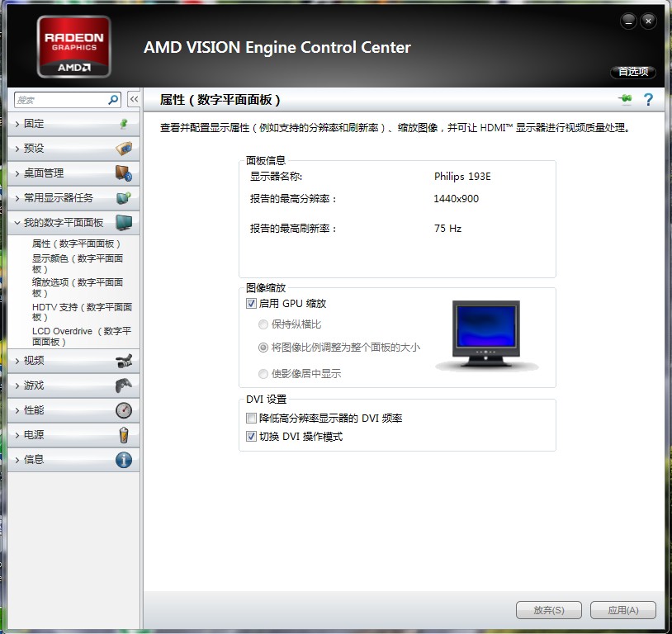
Task: Expand the 信息 section
Action: [73, 460]
